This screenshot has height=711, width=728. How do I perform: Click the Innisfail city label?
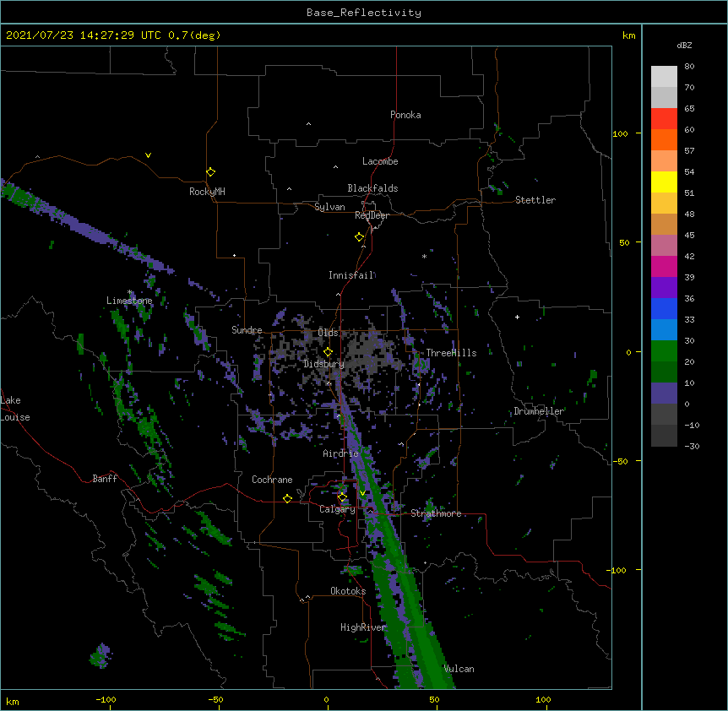(x=351, y=275)
